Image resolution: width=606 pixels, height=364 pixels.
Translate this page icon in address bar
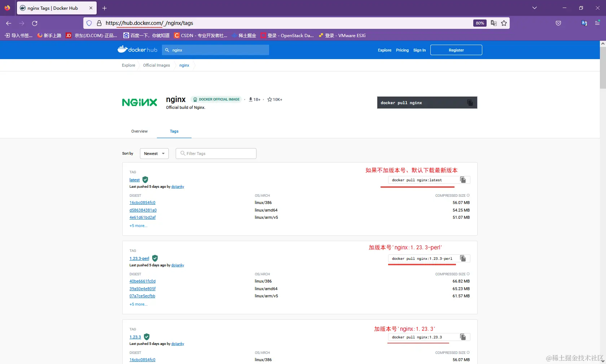494,23
